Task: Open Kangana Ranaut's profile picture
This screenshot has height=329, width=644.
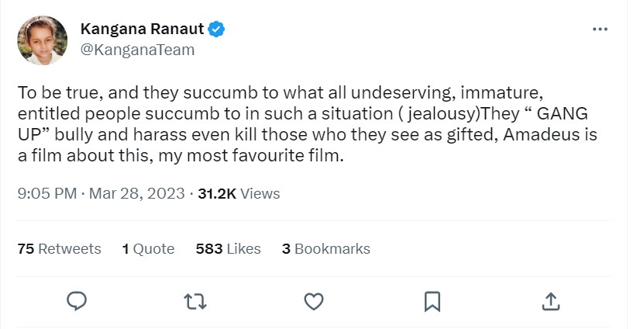Action: (x=43, y=40)
